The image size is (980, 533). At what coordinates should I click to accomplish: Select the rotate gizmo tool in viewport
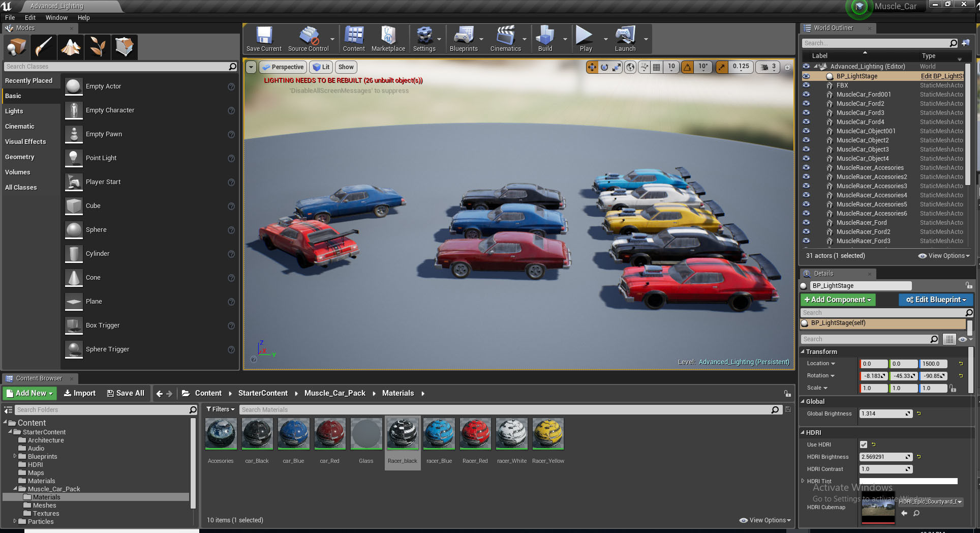[x=604, y=67]
